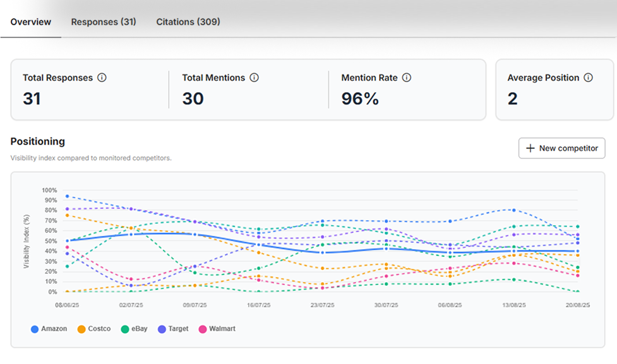This screenshot has height=364, width=617.
Task: Click the New competitor button
Action: click(x=562, y=148)
